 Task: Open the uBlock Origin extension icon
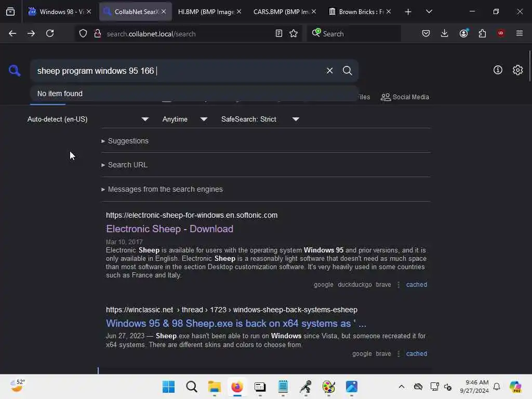[x=500, y=33]
